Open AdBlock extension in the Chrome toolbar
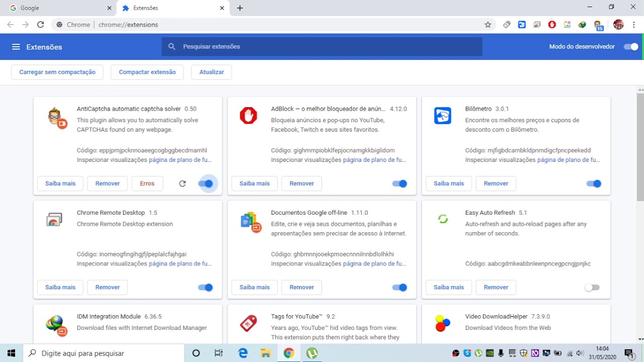The height and width of the screenshot is (362, 644). point(552,25)
